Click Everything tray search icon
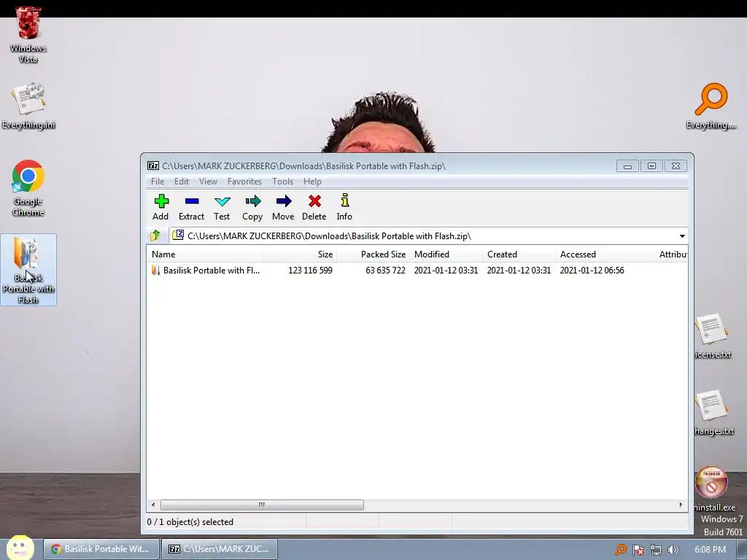 [x=621, y=550]
